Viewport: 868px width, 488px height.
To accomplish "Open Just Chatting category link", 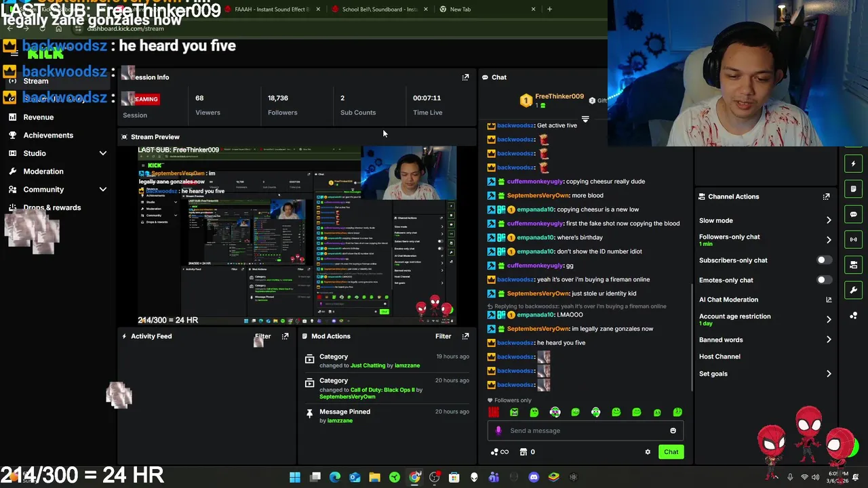I will (368, 365).
